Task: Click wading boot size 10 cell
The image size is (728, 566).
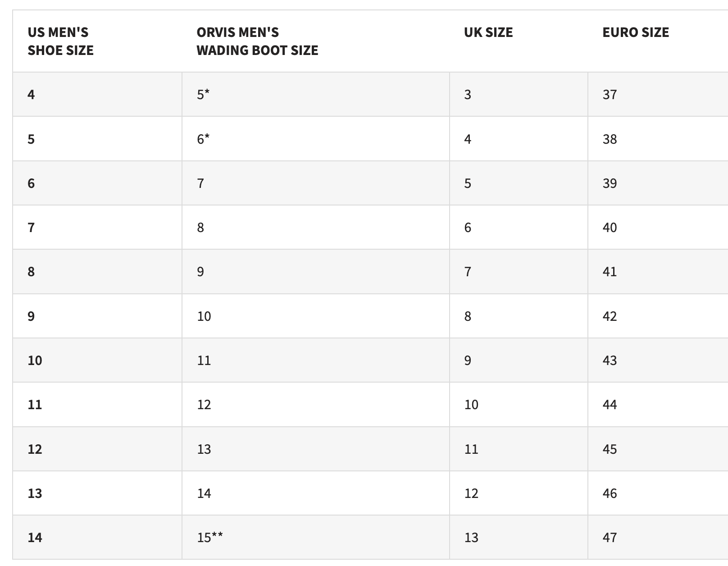Action: click(x=316, y=316)
